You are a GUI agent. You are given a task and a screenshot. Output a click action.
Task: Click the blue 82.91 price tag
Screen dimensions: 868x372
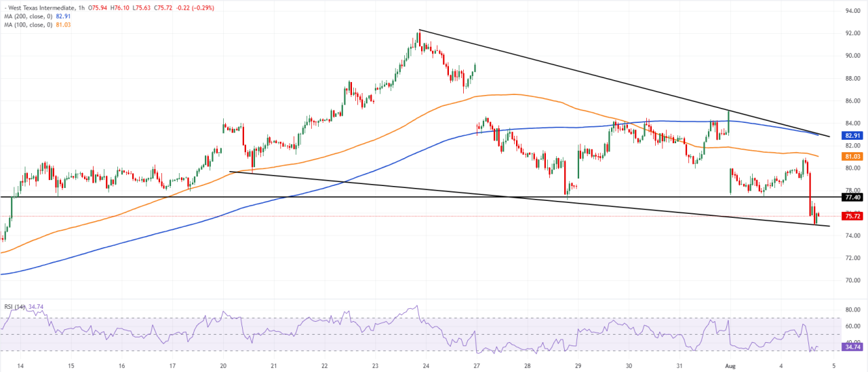click(852, 136)
